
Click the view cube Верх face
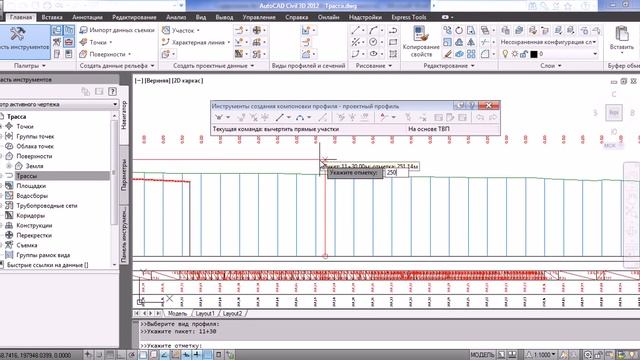(614, 112)
